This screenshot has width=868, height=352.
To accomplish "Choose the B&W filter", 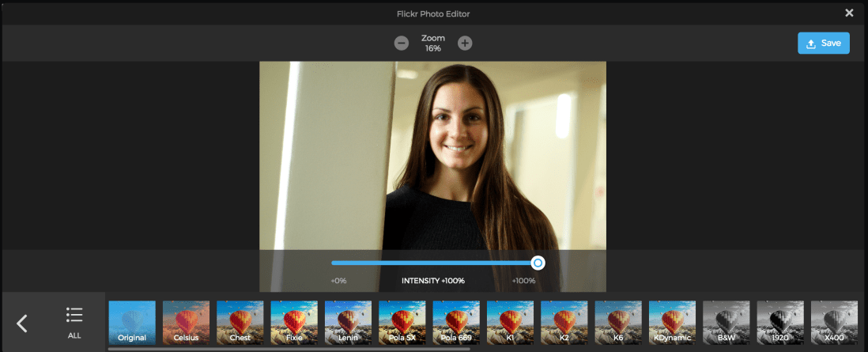I will (726, 323).
